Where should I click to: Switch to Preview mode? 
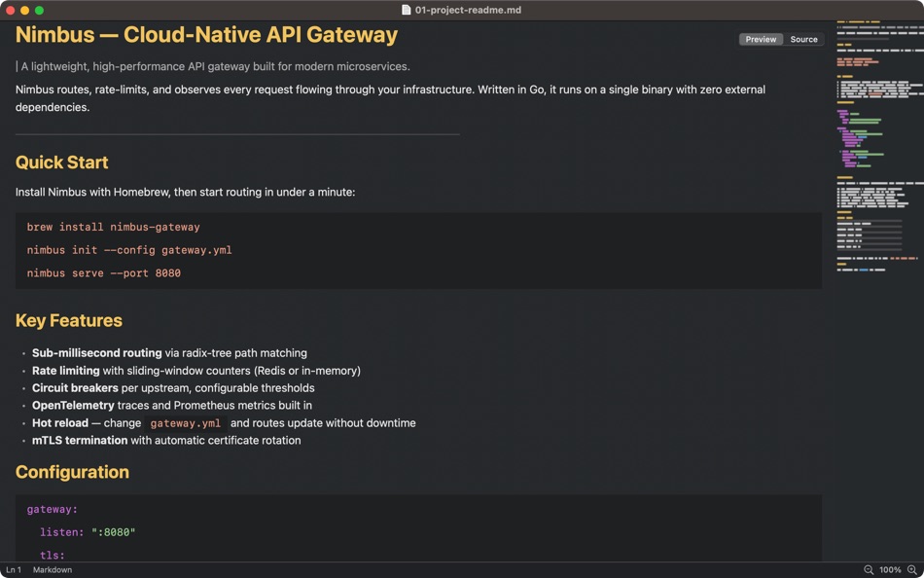tap(761, 40)
